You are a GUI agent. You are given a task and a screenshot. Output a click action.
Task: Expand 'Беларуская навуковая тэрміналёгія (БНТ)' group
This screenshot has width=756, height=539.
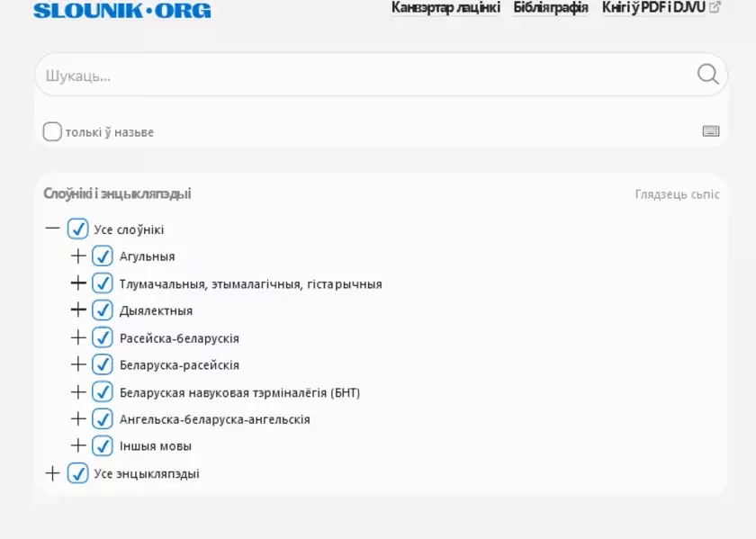click(78, 392)
